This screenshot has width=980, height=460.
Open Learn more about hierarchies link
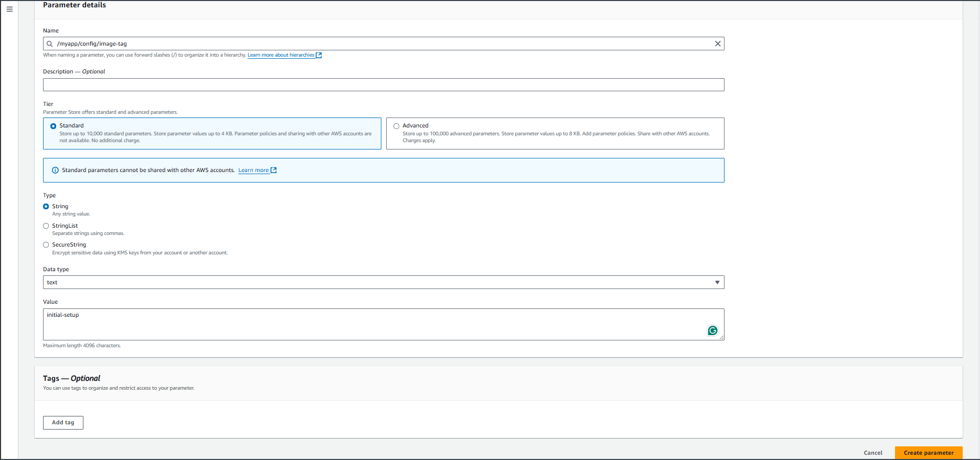pyautogui.click(x=281, y=55)
